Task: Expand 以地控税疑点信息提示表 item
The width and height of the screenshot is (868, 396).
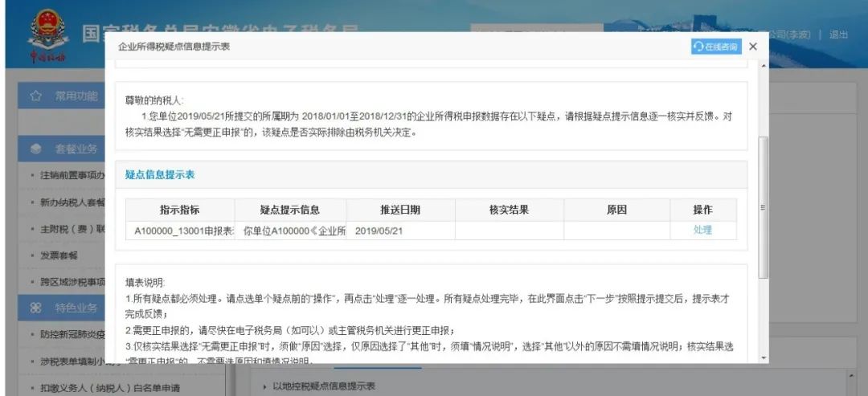Action: (324, 386)
